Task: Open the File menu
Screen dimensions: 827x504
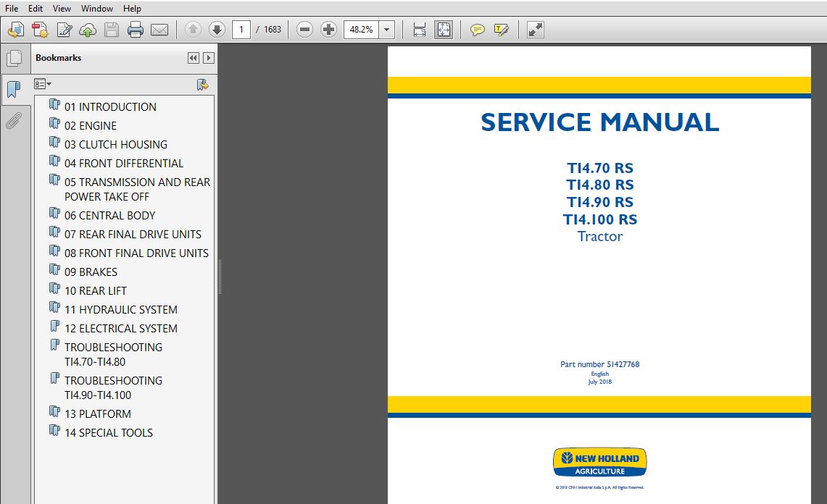Action: (x=12, y=9)
